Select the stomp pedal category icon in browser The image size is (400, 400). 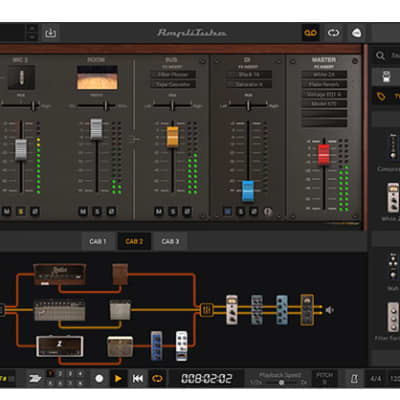pos(386,77)
